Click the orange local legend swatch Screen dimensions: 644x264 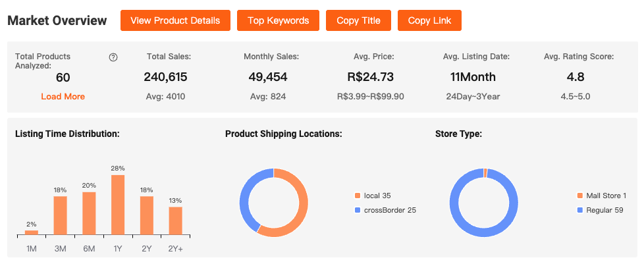(x=358, y=196)
